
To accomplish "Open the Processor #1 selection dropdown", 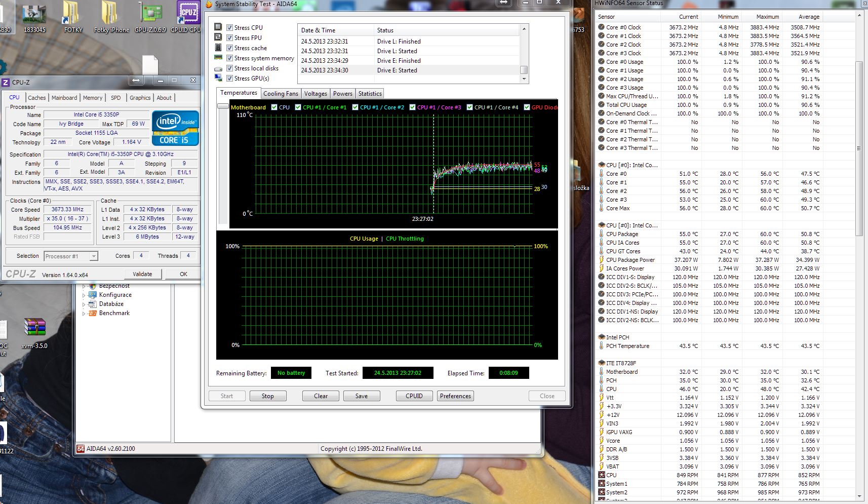I will pyautogui.click(x=94, y=256).
